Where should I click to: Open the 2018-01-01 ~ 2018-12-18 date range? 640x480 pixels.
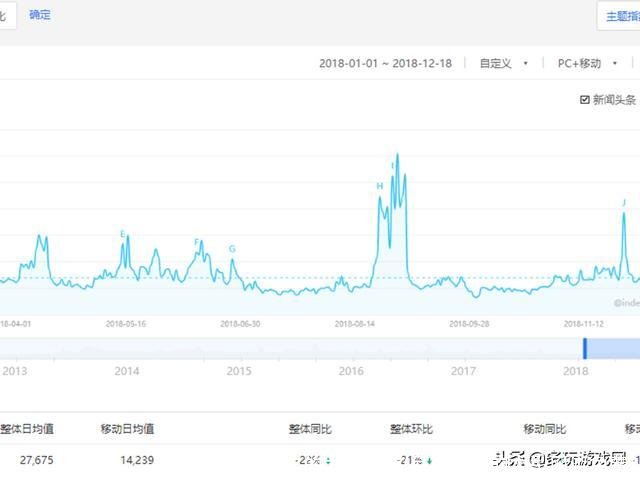385,63
